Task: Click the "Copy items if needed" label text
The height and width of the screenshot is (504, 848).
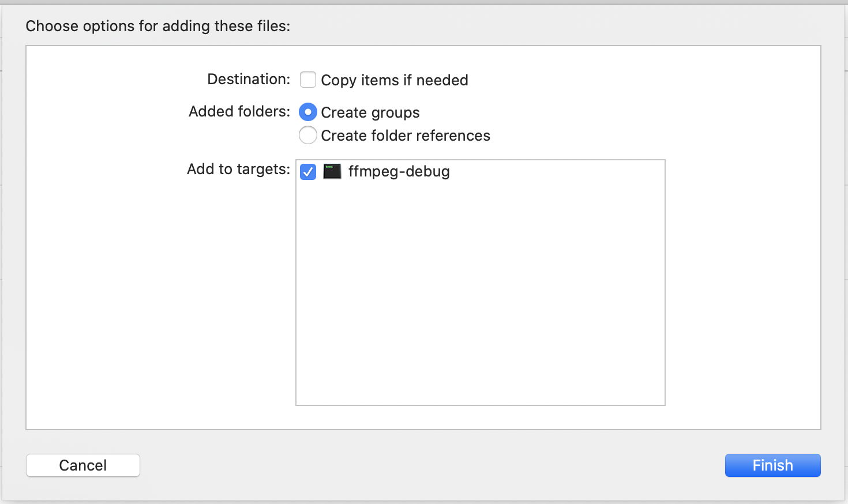Action: coord(394,80)
